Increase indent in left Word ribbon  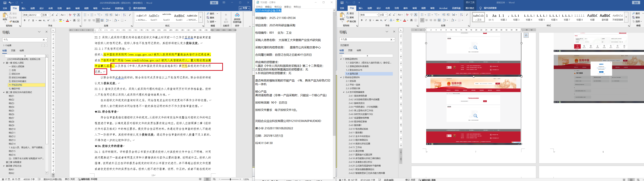[x=111, y=15]
